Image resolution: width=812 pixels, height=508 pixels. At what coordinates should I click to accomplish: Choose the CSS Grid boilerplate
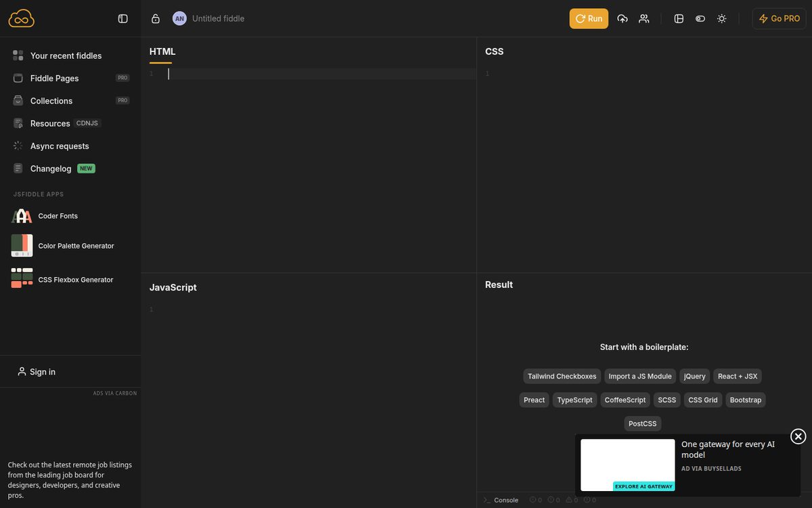coord(703,400)
